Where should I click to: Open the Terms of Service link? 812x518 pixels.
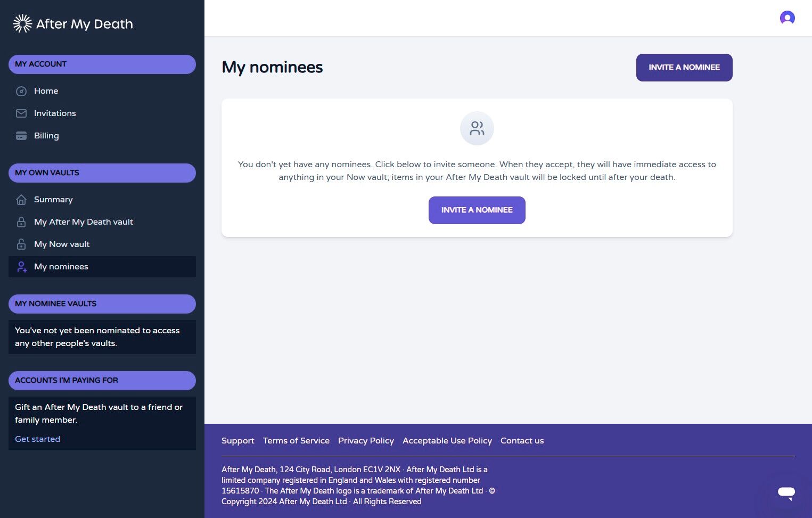(x=296, y=441)
